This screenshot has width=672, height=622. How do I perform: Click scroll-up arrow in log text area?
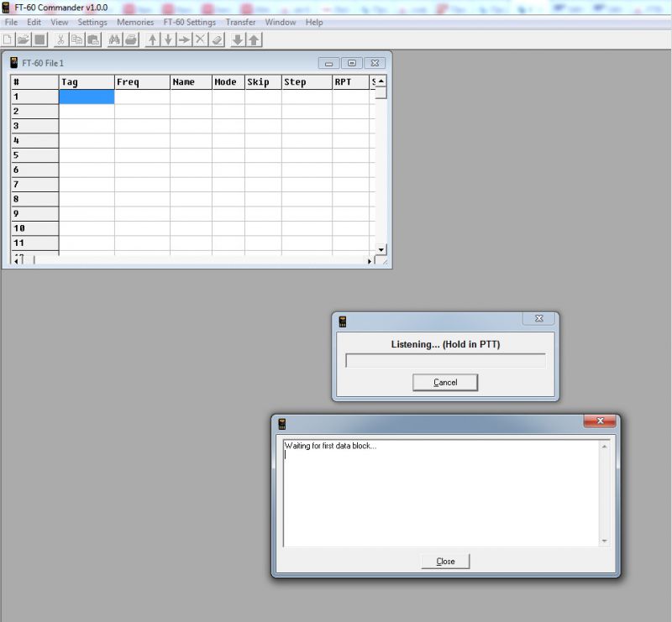[604, 447]
